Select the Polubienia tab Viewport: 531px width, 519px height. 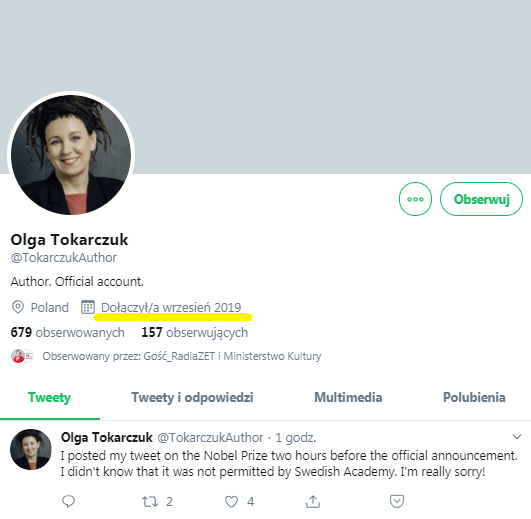tap(474, 397)
